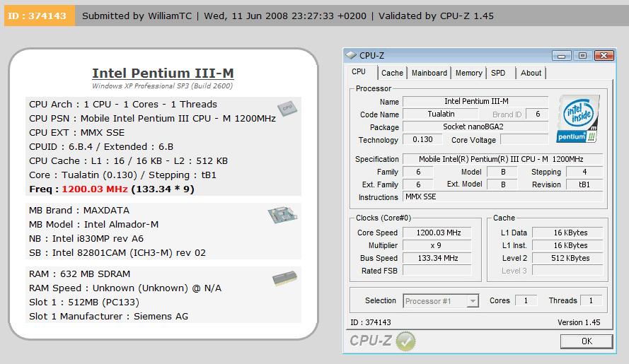Image resolution: width=629 pixels, height=364 pixels.
Task: Click the Technology field 0.130
Action: coord(423,139)
